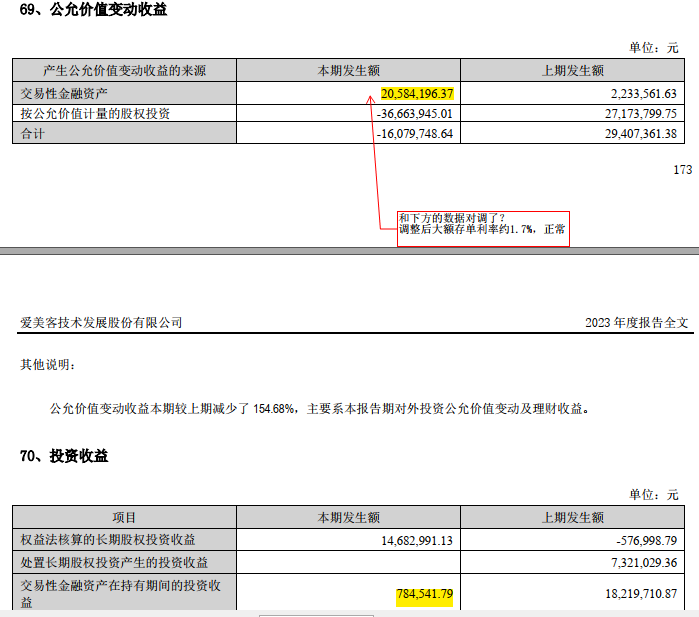Click company name 爱美客技术发展股份有限公司
699x617 pixels.
tap(101, 322)
